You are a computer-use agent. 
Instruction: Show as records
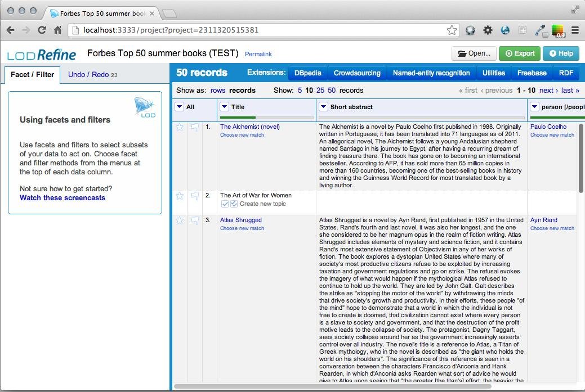coord(242,90)
